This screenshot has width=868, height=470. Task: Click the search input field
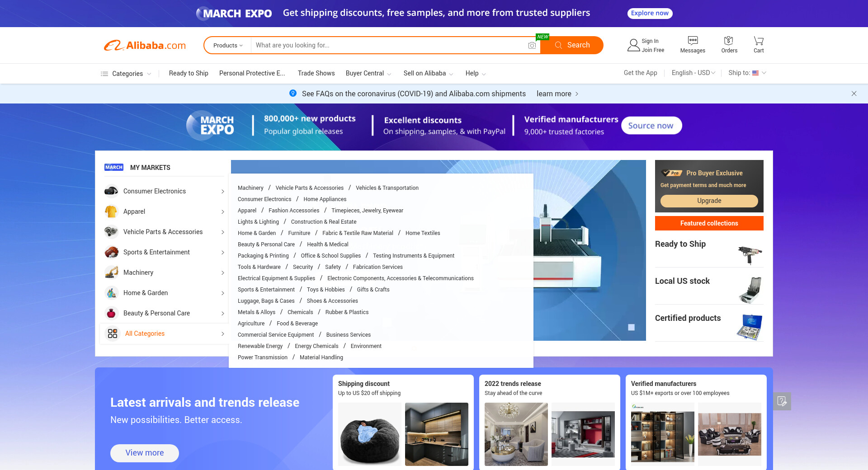coord(389,45)
